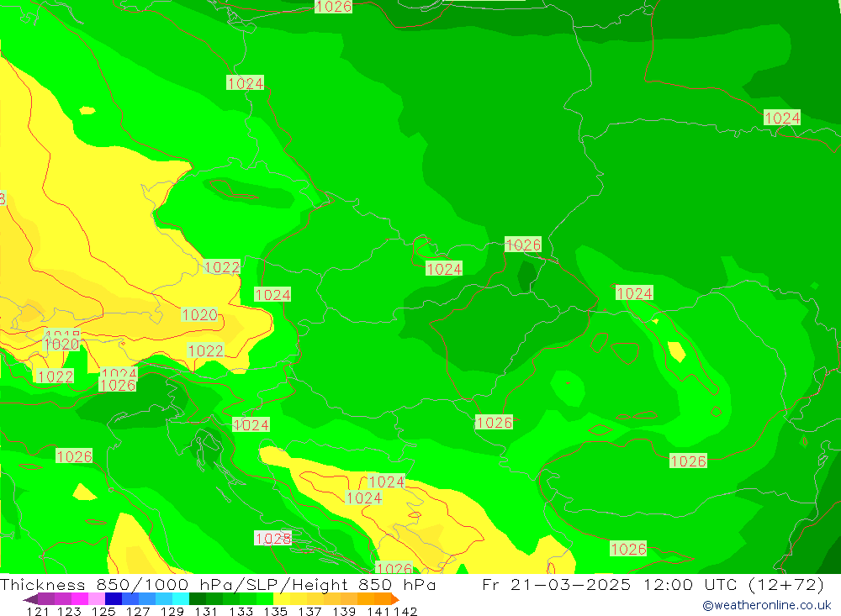Click legend value "123"
Viewport: 841px width, 616px height.
pos(69,611)
